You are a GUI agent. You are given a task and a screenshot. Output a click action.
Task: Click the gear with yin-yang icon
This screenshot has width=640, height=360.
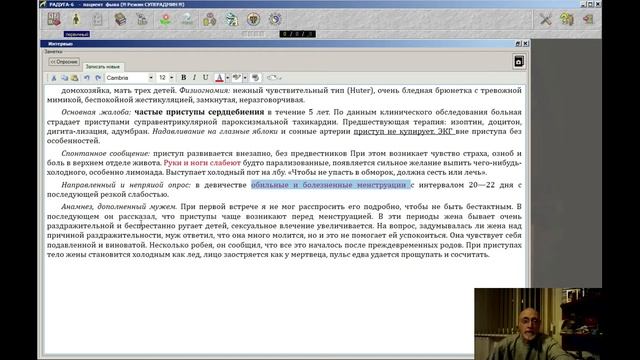pos(275,19)
